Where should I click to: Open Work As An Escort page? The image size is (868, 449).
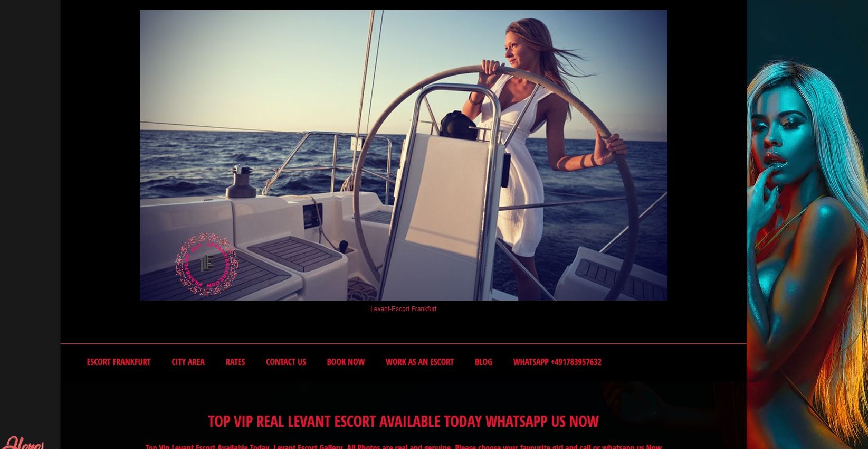click(419, 362)
